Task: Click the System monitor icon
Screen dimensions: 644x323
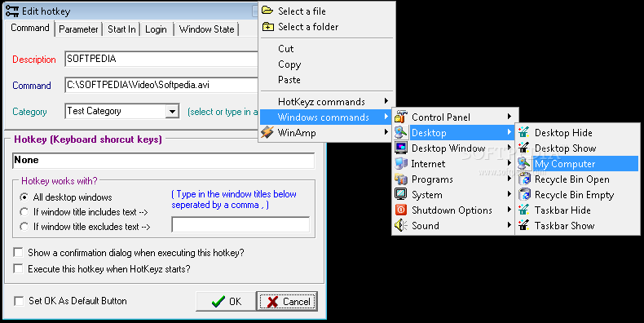Action: click(401, 194)
